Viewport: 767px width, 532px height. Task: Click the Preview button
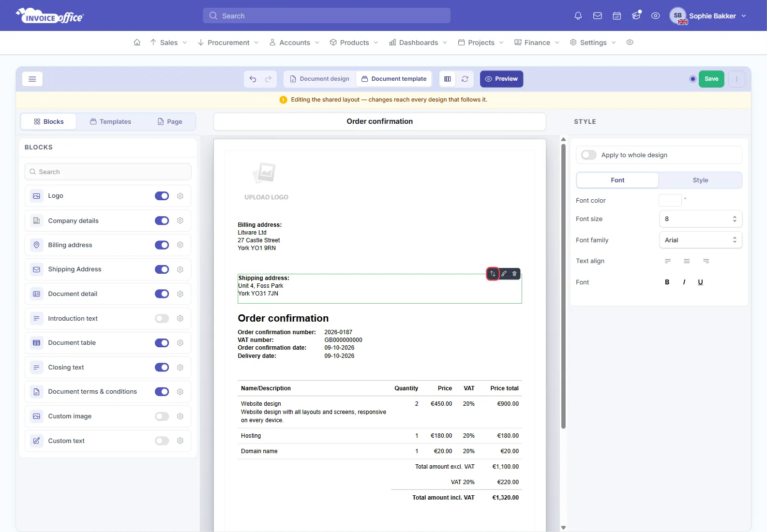pos(501,79)
